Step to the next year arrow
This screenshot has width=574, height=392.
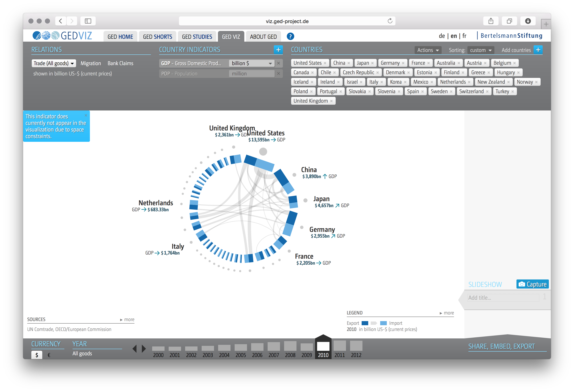pos(144,349)
